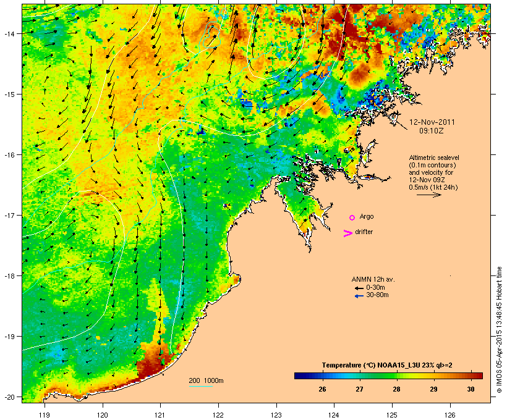Click the -16 latitude axis label
The width and height of the screenshot is (507, 420).
9,155
